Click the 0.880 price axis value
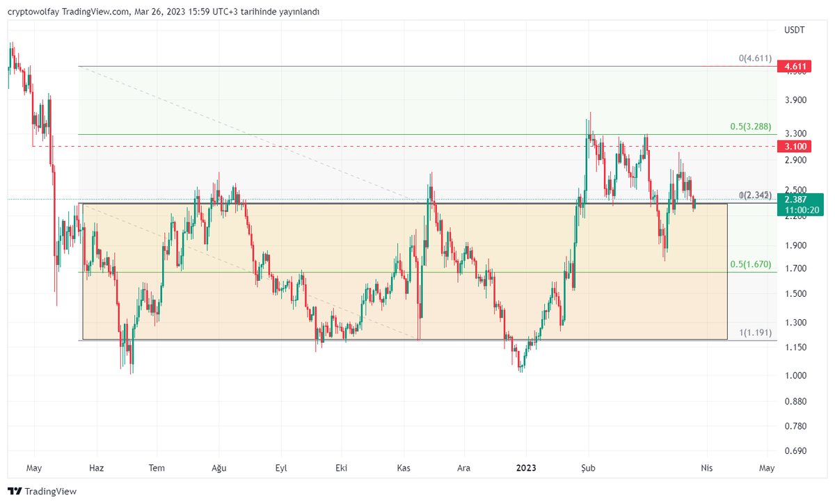The height and width of the screenshot is (504, 835). (x=795, y=402)
